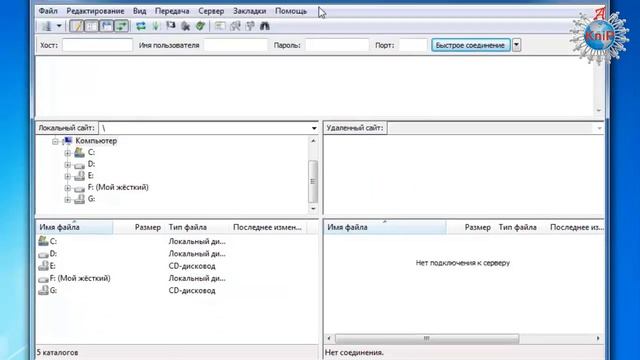Select C: drive in local tree
Screen dimensions: 640x360
click(91, 152)
